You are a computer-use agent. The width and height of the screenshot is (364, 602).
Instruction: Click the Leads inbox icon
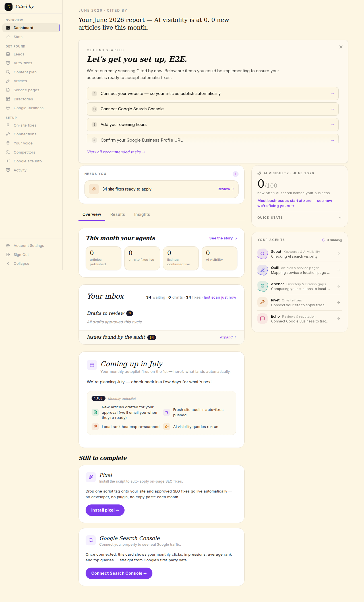pos(8,54)
